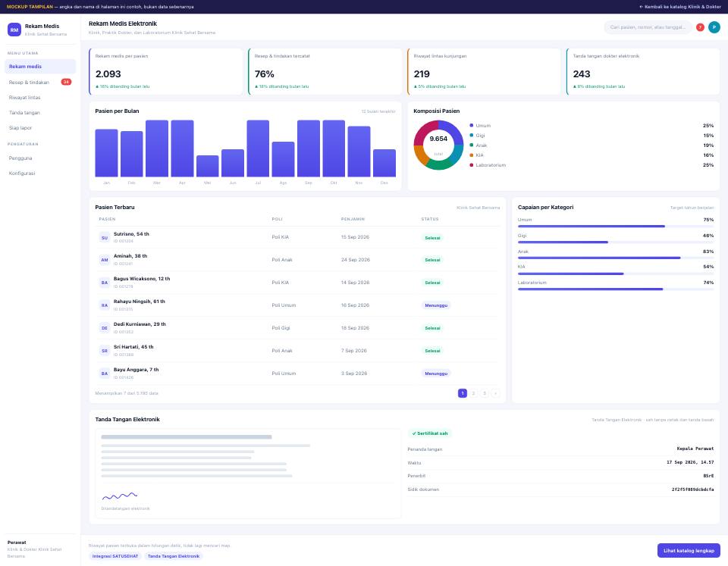
Task: Click the Gigi legend color dot
Action: 471,136
